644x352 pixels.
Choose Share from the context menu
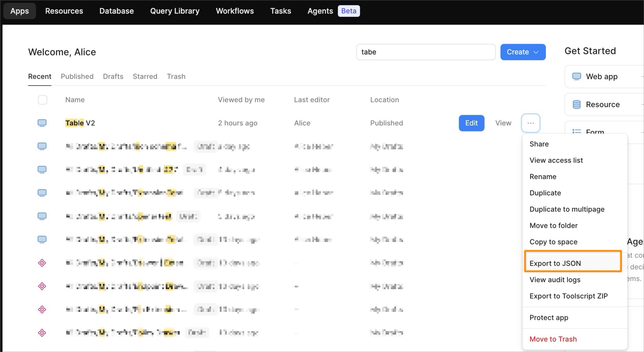pyautogui.click(x=575, y=144)
